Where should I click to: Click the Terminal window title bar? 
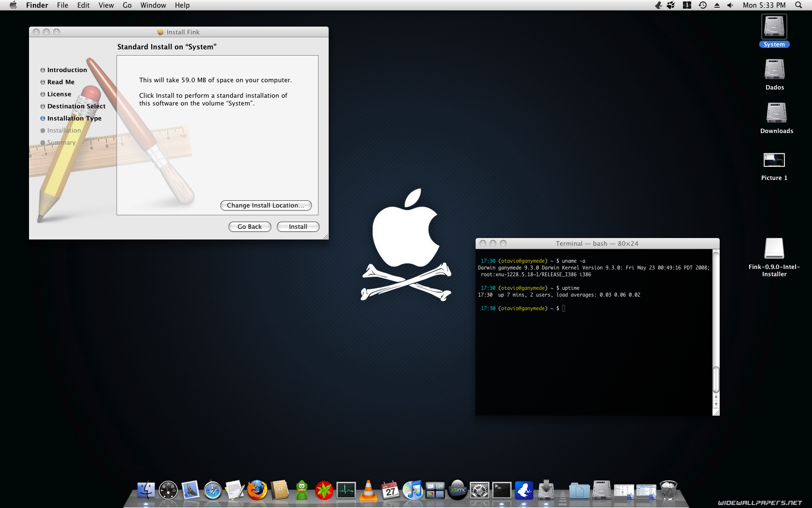click(x=597, y=243)
